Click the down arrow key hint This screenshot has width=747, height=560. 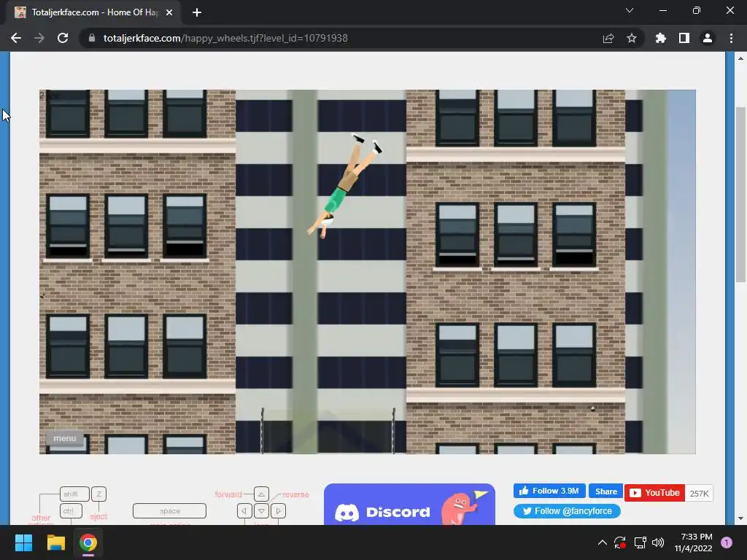[262, 511]
